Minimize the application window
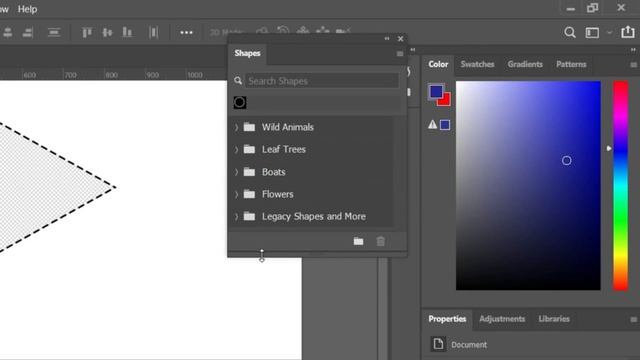 tap(571, 9)
